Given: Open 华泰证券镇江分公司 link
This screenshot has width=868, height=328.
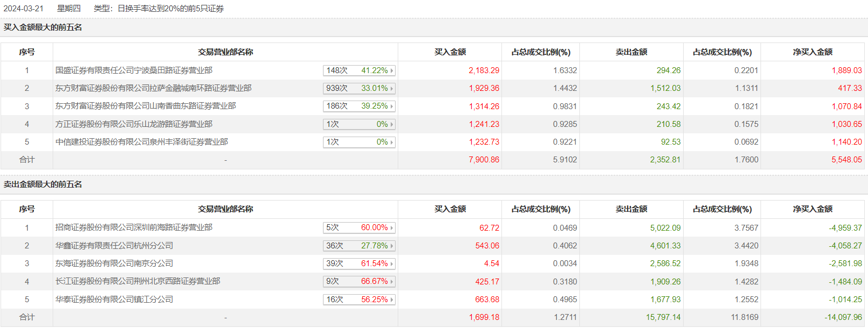Looking at the screenshot, I should point(114,300).
